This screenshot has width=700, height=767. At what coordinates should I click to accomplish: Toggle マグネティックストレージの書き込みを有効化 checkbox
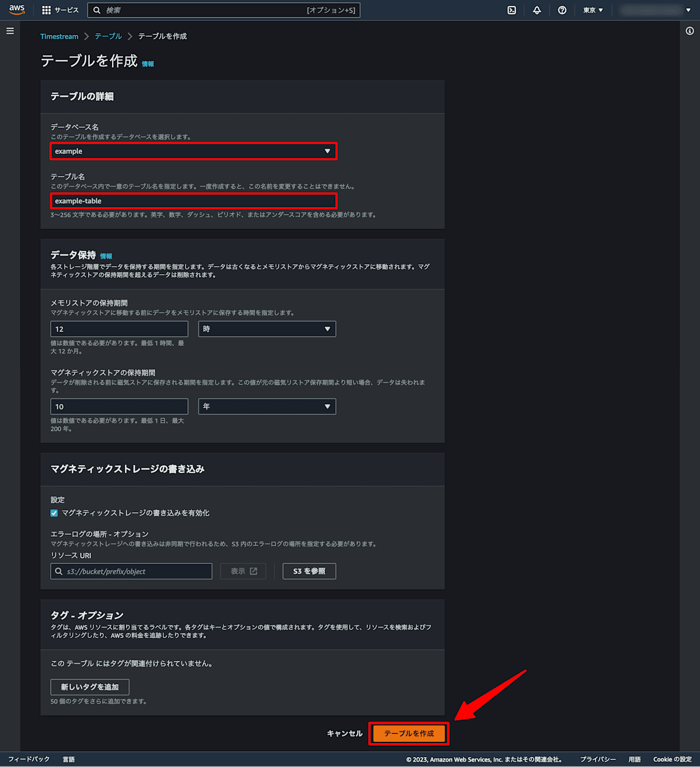54,513
